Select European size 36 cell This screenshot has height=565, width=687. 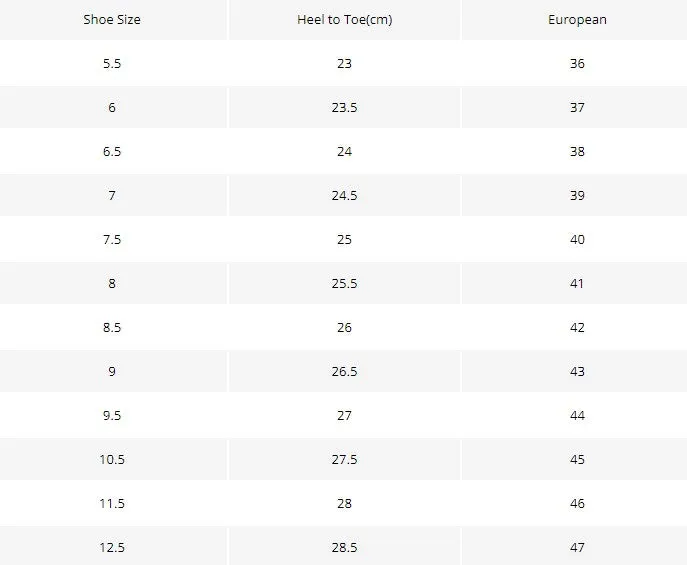pyautogui.click(x=577, y=64)
